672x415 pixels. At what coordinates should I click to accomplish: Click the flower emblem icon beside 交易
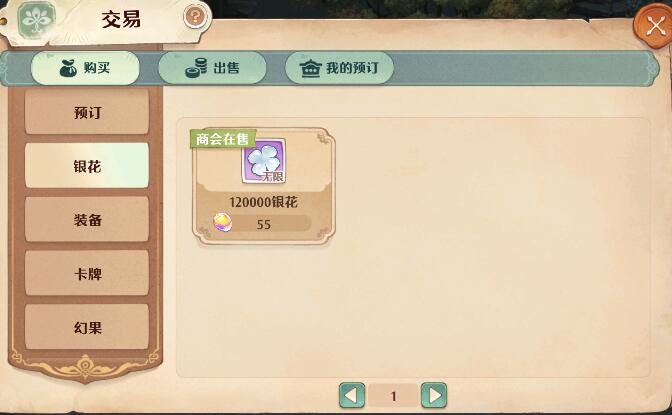(36, 19)
